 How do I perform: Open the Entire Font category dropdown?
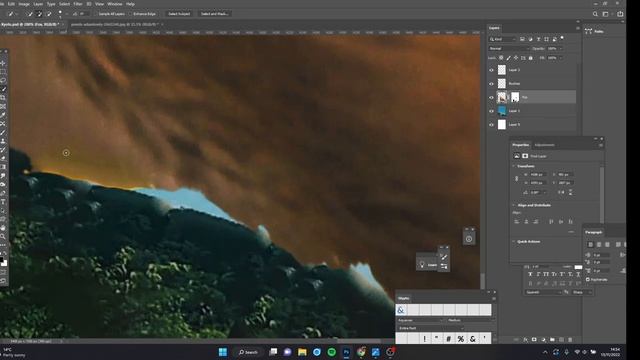click(431, 328)
